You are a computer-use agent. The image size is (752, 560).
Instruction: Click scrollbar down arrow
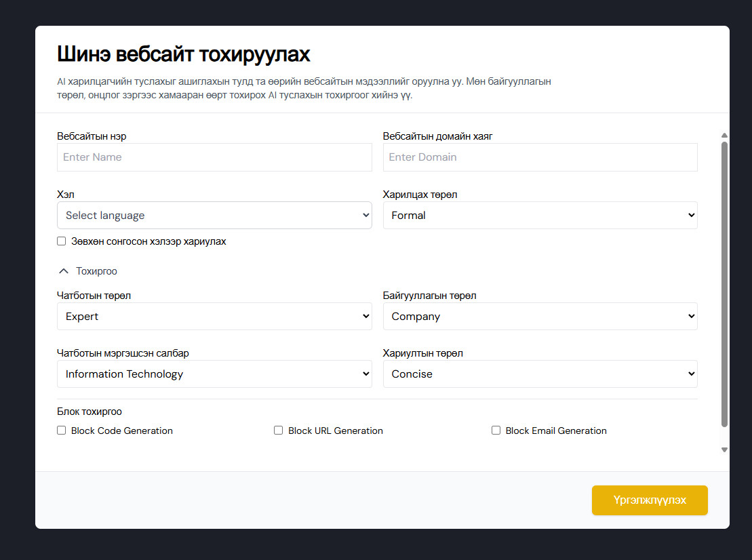(x=724, y=449)
